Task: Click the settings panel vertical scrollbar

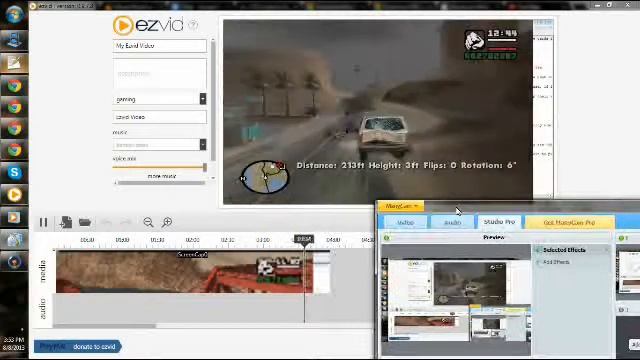Action: 213,100
